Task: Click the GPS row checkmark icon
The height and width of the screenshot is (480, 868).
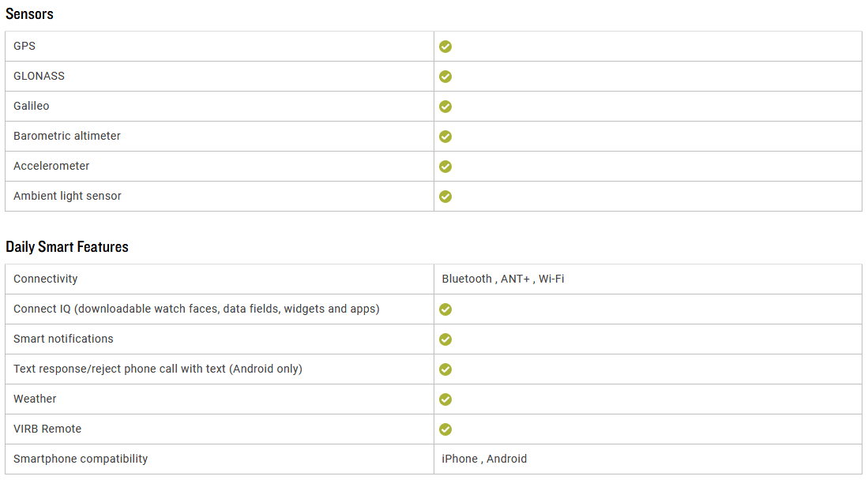Action: 445,47
